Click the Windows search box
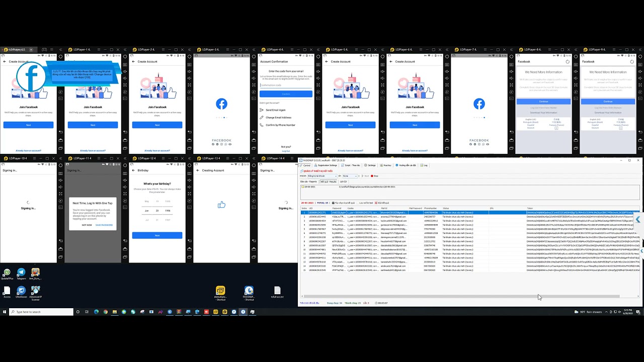This screenshot has height=362, width=644. 42,312
